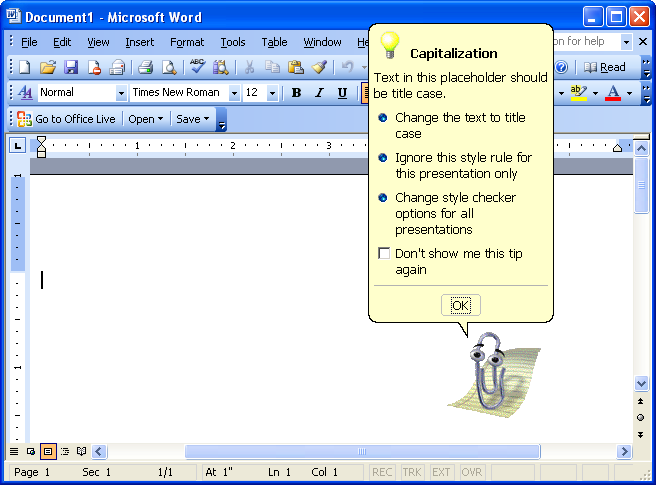Open Styles and Formatting pane icon
Image resolution: width=656 pixels, height=485 pixels.
click(x=25, y=92)
